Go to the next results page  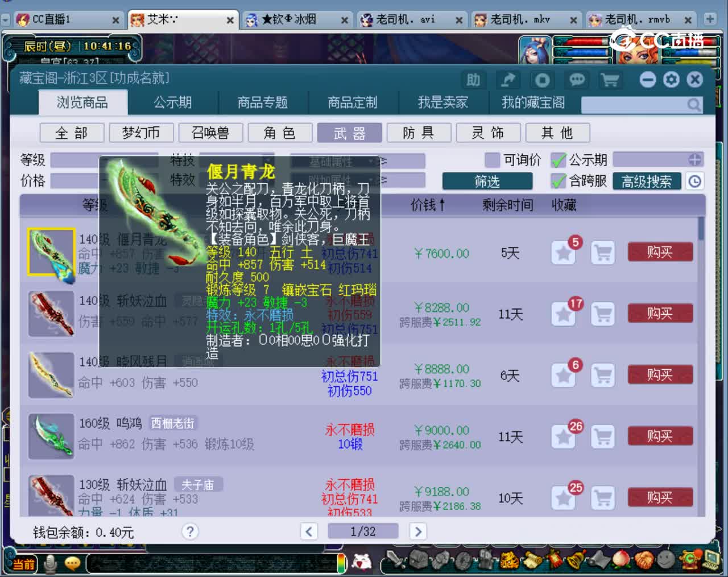click(418, 531)
